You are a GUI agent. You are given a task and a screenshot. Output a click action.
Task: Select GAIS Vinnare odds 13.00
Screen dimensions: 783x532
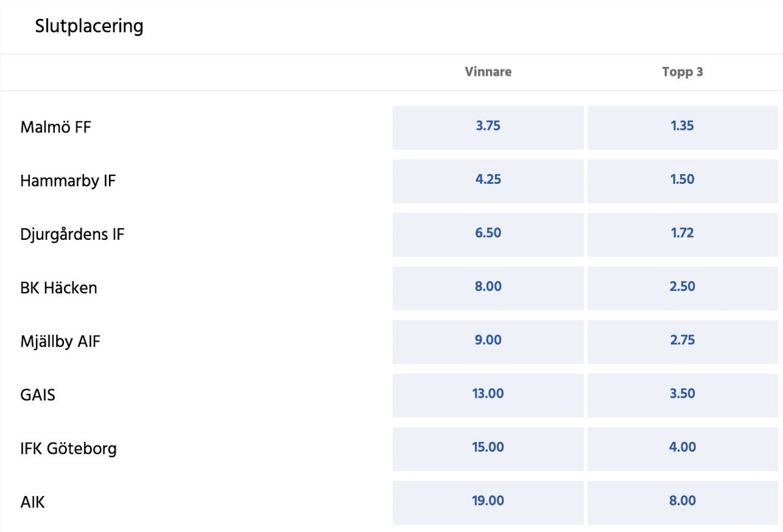[x=488, y=395]
